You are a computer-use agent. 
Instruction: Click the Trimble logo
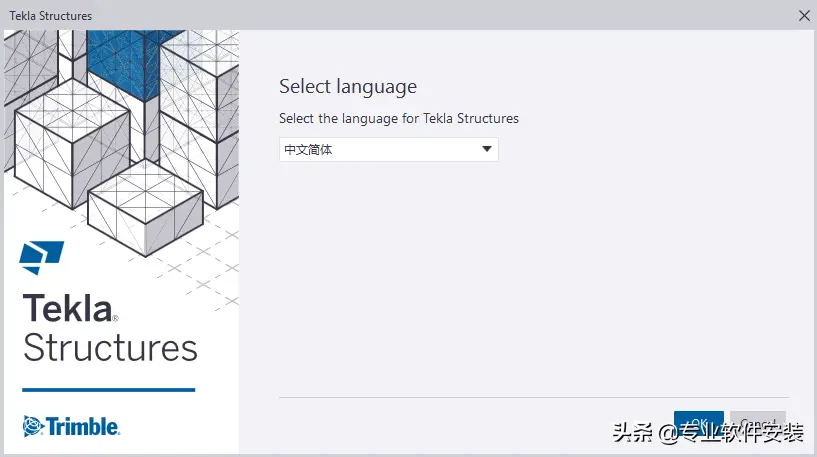tap(71, 426)
